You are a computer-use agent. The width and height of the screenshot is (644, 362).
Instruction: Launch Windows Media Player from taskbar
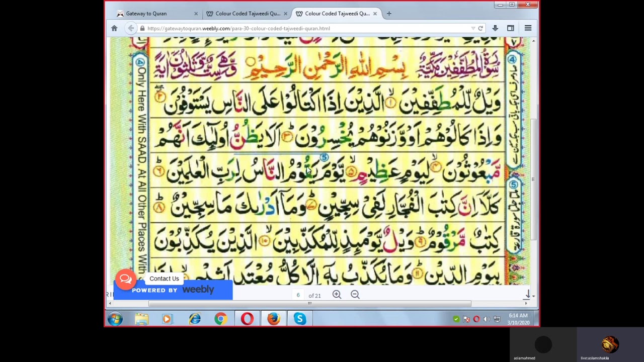(x=168, y=319)
